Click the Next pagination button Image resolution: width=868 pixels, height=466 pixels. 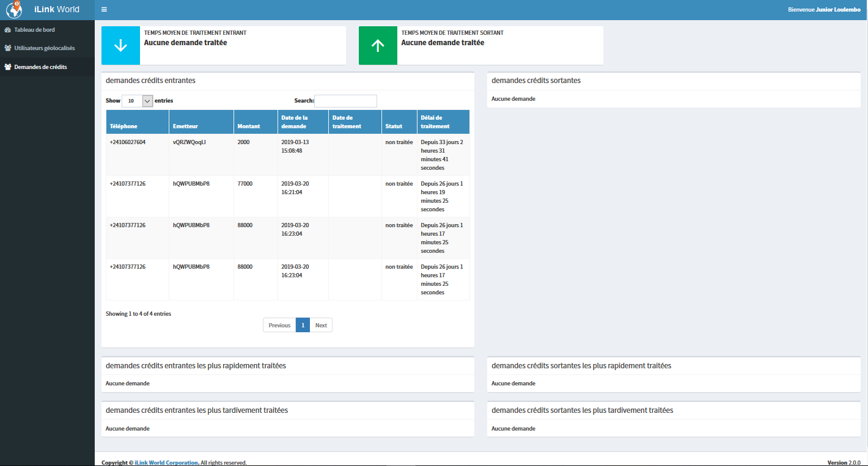tap(321, 325)
